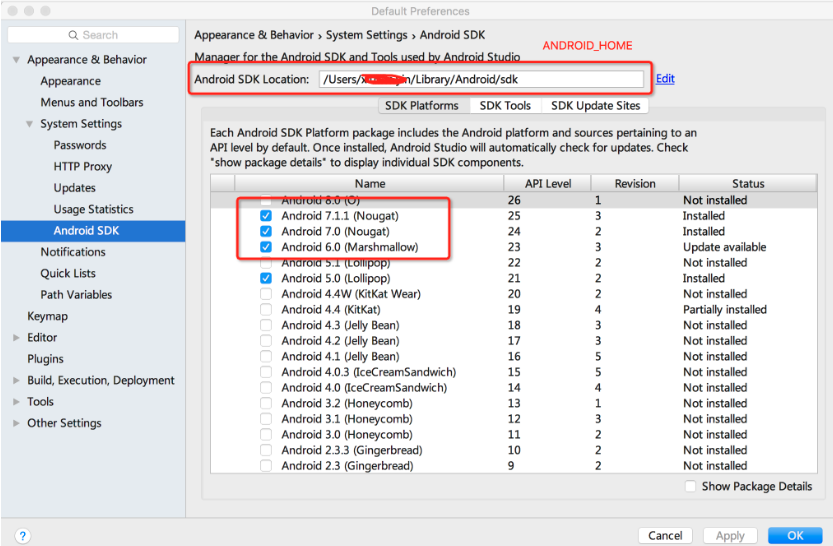The image size is (833, 546).
Task: Check the Android 4.4 (KitKat) checkbox
Action: tap(266, 310)
